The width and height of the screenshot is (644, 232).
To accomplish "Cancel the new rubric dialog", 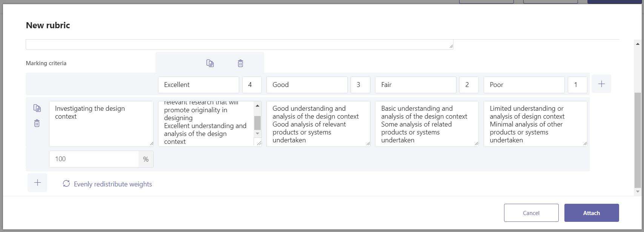I will point(531,213).
